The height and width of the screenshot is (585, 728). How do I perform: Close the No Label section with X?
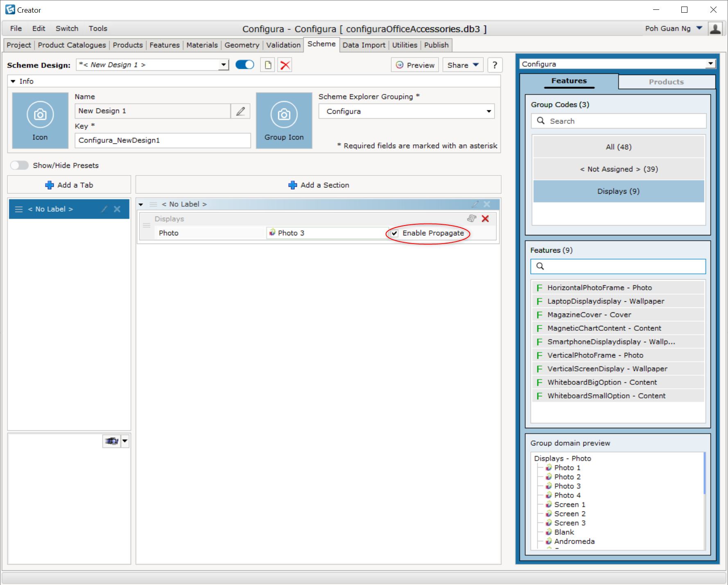coord(487,204)
